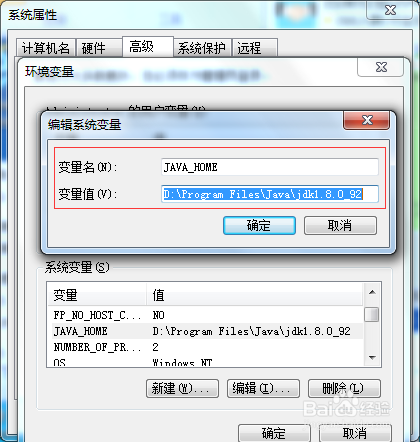Image resolution: width=420 pixels, height=442 pixels.
Task: Switch to the 硬件 tab
Action: [x=99, y=48]
